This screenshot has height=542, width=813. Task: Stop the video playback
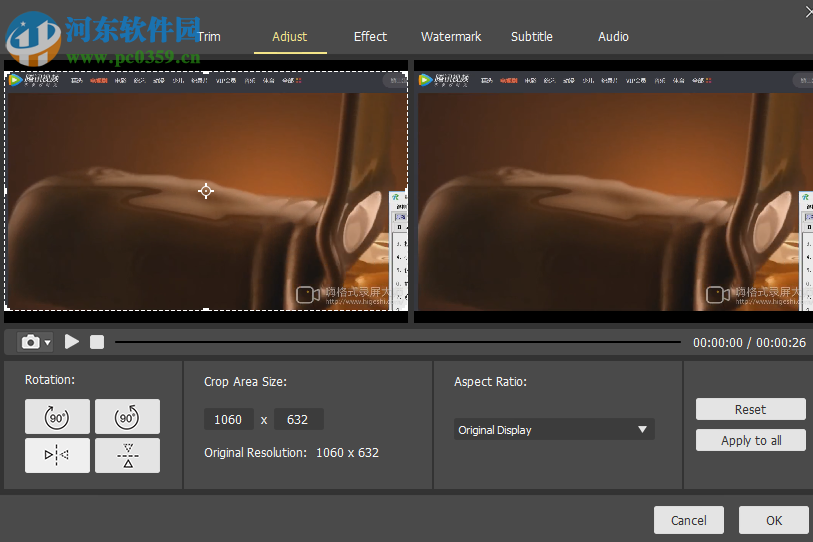coord(97,342)
